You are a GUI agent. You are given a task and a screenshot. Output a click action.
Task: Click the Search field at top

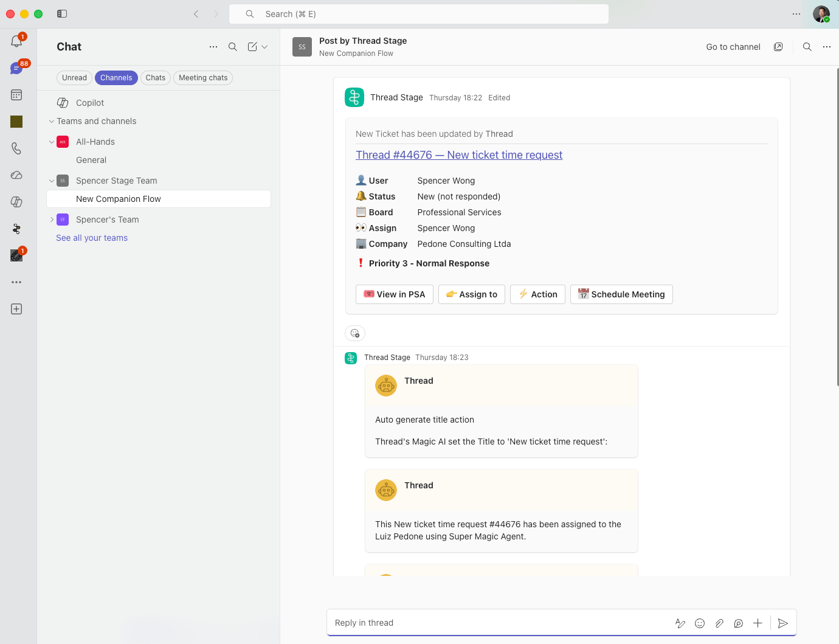click(x=419, y=14)
